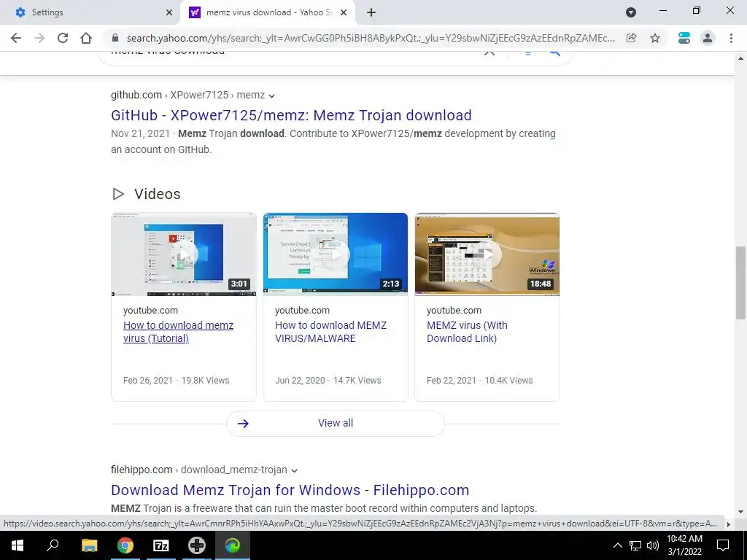Click youtube.com label of 3:01 video
The width and height of the screenshot is (747, 560).
(150, 311)
